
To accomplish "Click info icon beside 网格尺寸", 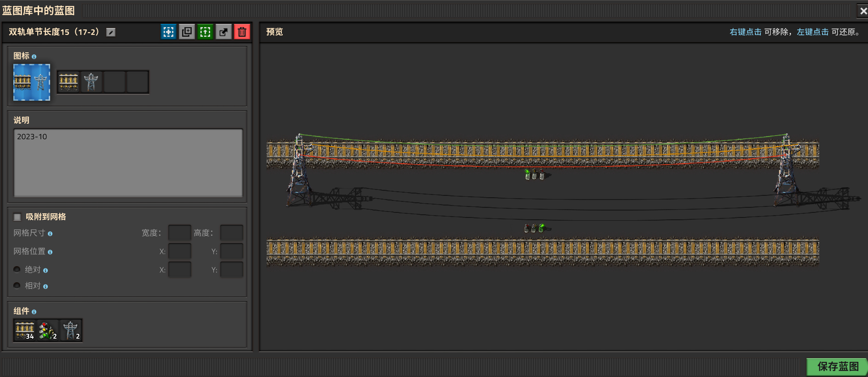I will [x=50, y=234].
